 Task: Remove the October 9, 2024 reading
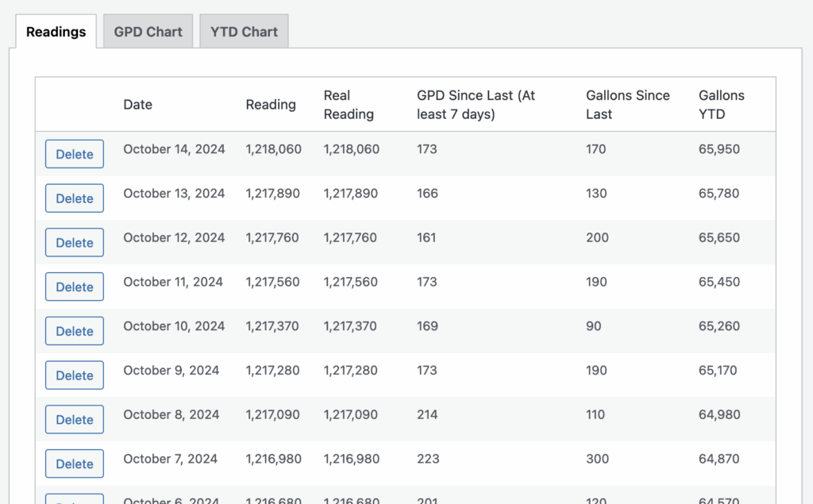click(75, 375)
